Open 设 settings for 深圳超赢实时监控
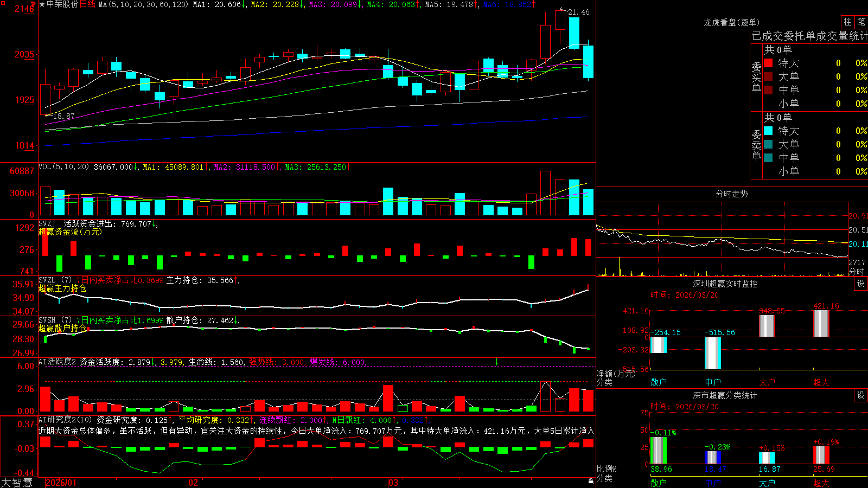Screen dimensions: 868x488 pyautogui.click(x=861, y=284)
